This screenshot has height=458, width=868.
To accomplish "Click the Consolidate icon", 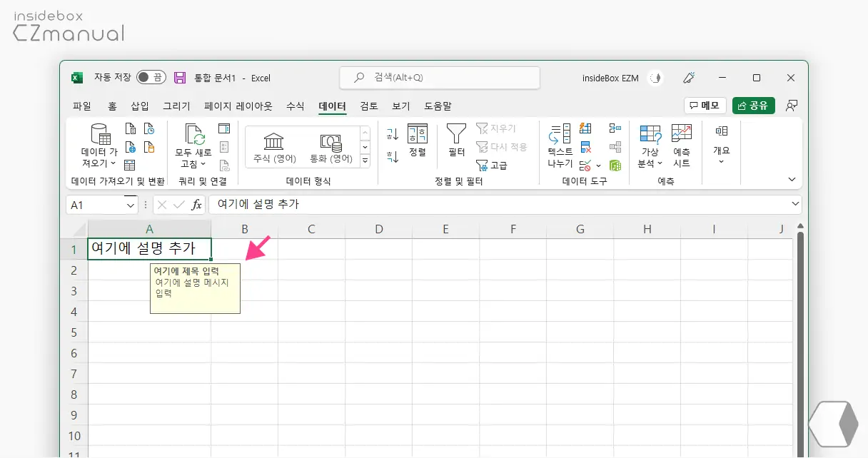I will point(615,128).
